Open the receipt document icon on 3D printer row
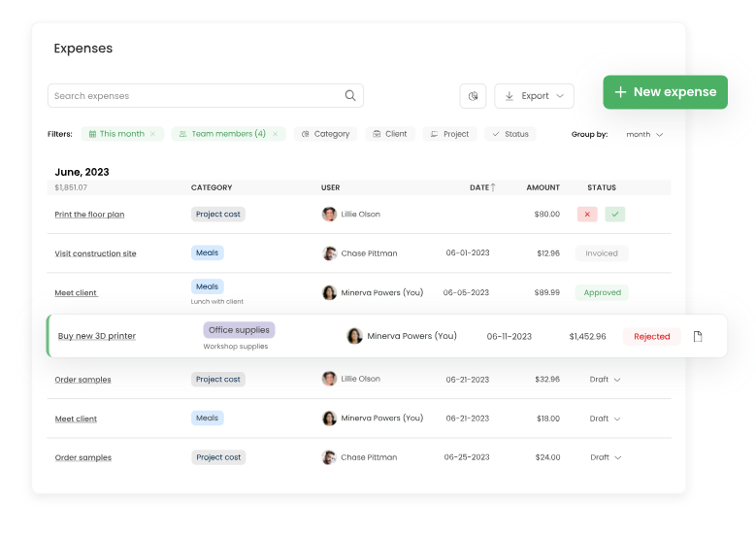The width and height of the screenshot is (756, 536). pyautogui.click(x=698, y=336)
